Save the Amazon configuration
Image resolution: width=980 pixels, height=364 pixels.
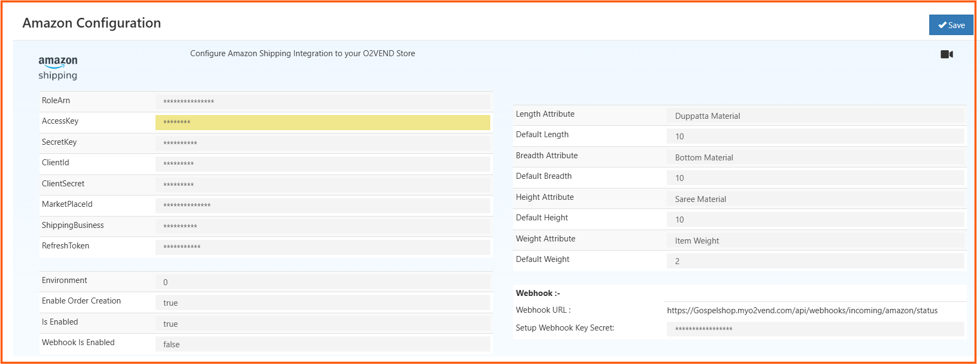click(x=951, y=25)
